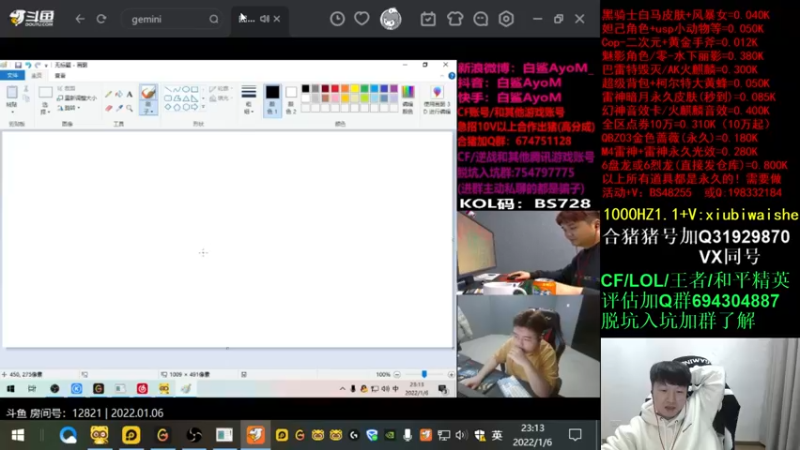Pick the green palette swatch
800x450 pixels.
[x=364, y=89]
